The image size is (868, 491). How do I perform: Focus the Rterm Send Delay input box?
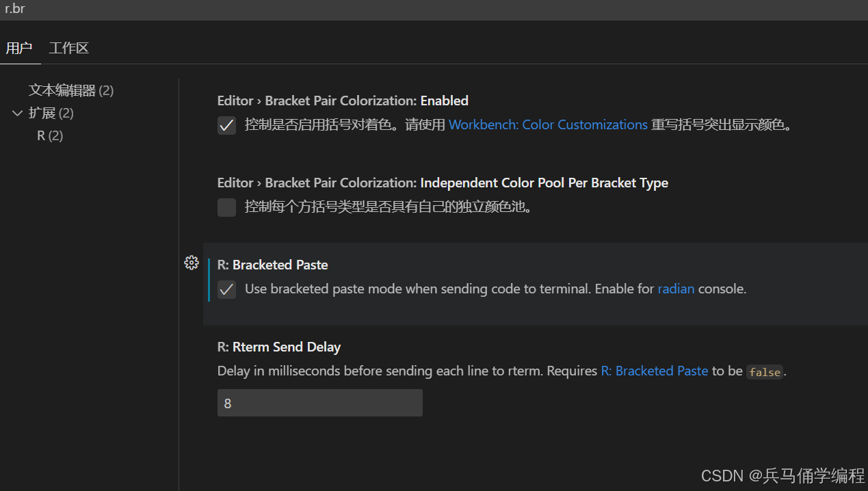click(x=320, y=403)
